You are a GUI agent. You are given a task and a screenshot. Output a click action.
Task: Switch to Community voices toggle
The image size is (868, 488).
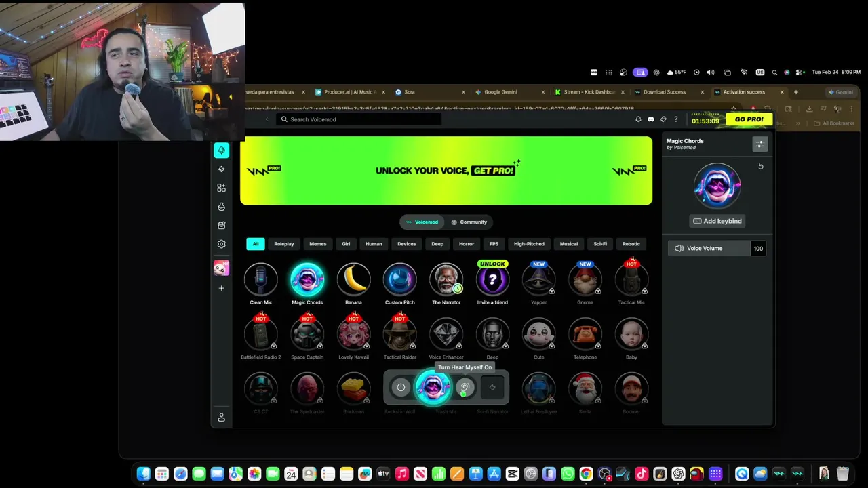coord(469,222)
